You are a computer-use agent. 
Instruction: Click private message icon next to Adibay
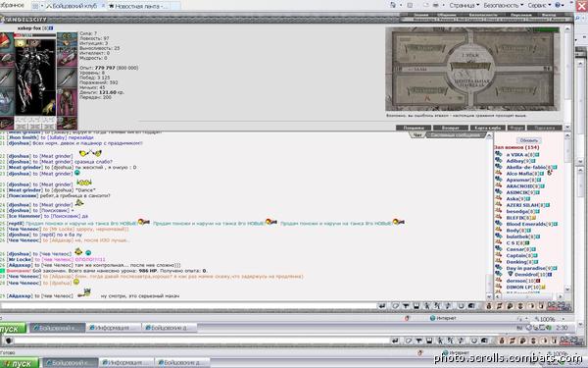tap(499, 160)
